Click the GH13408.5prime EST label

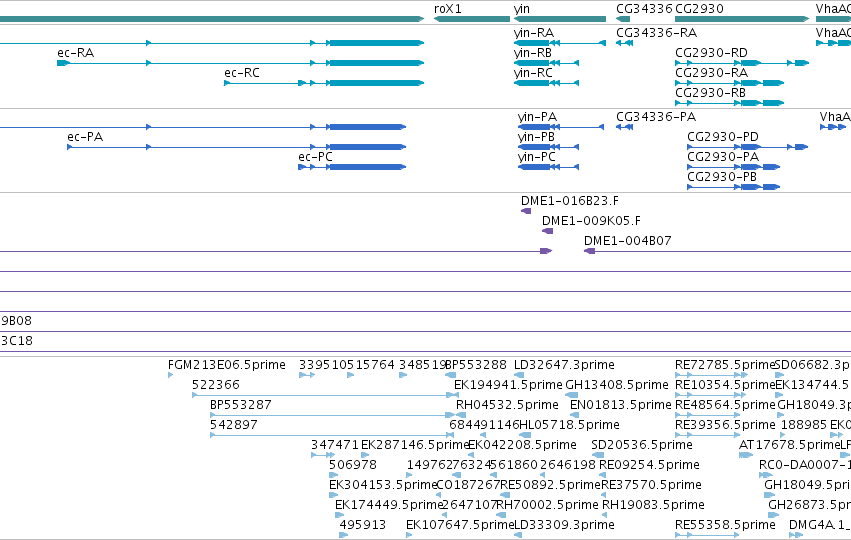tap(617, 385)
